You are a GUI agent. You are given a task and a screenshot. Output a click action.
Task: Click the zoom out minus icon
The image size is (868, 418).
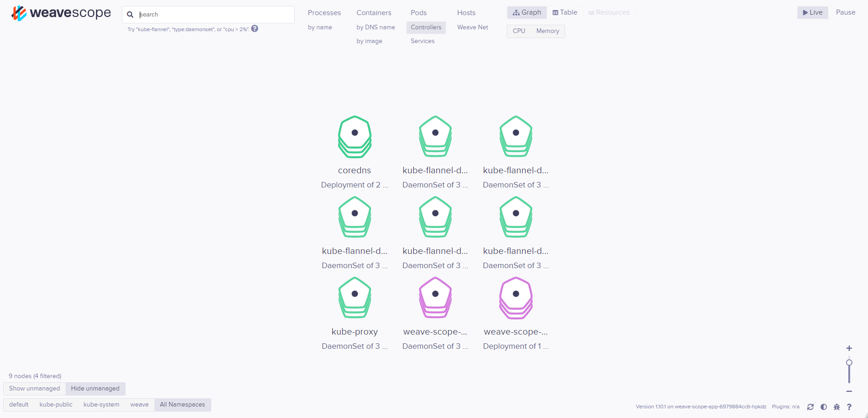click(x=849, y=391)
